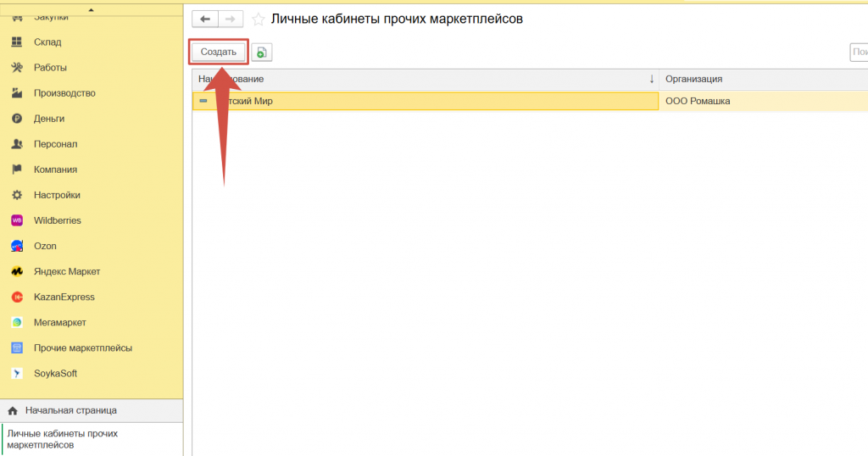868x456 pixels.
Task: Click the search input field
Action: [858, 53]
